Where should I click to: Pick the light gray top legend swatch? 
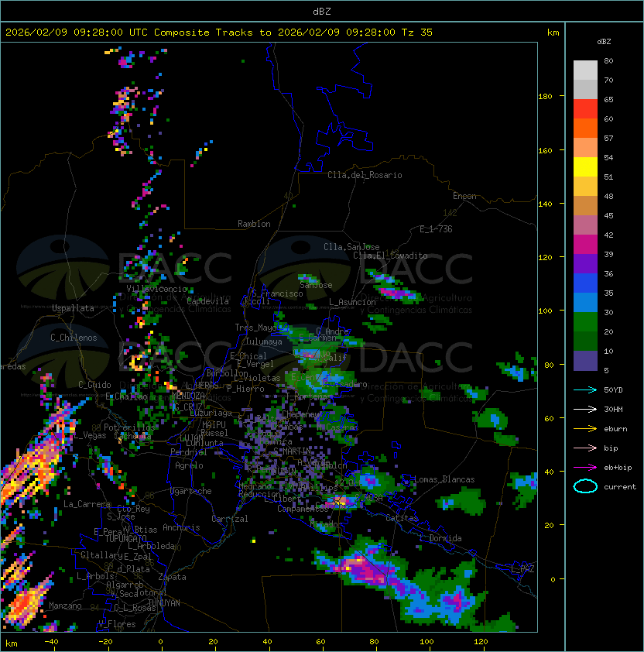(x=585, y=70)
